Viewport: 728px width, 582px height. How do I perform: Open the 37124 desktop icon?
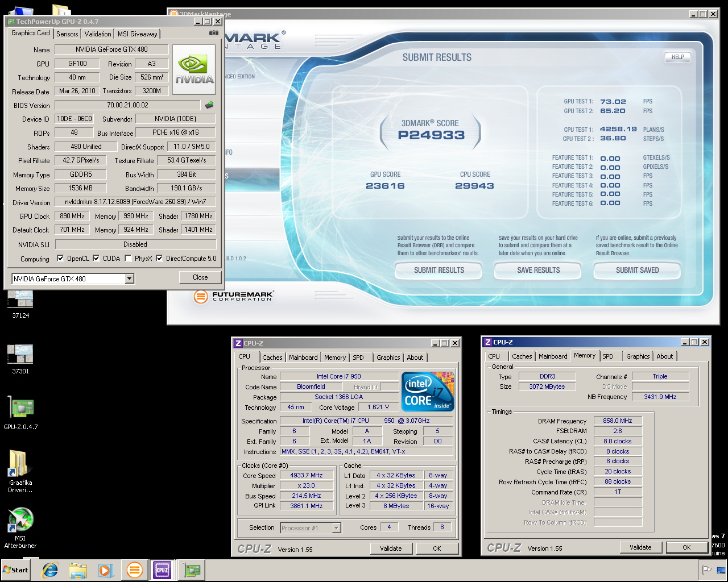[20, 304]
